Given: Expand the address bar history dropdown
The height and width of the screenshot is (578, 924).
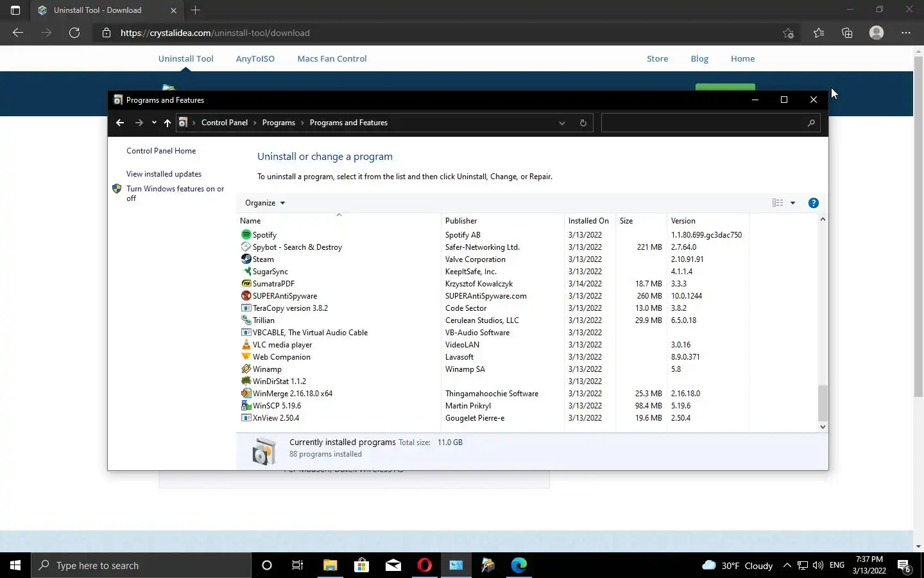Looking at the screenshot, I should [x=561, y=123].
